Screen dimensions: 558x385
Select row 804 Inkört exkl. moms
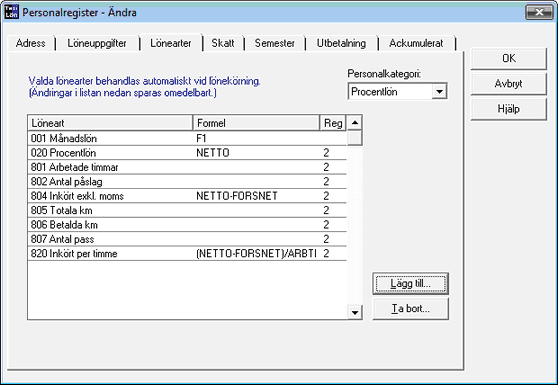187,196
